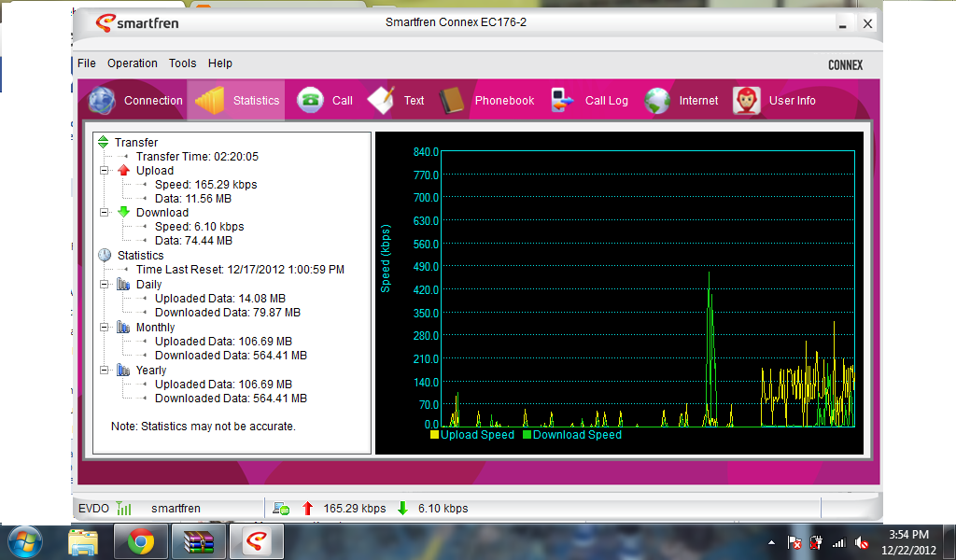Select Time Last Reset row
Image resolution: width=956 pixels, height=560 pixels.
coord(240,270)
